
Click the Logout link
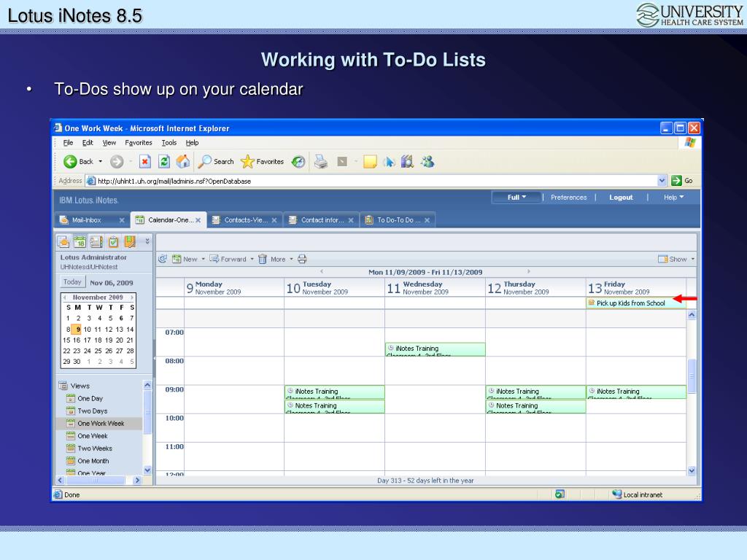point(621,197)
